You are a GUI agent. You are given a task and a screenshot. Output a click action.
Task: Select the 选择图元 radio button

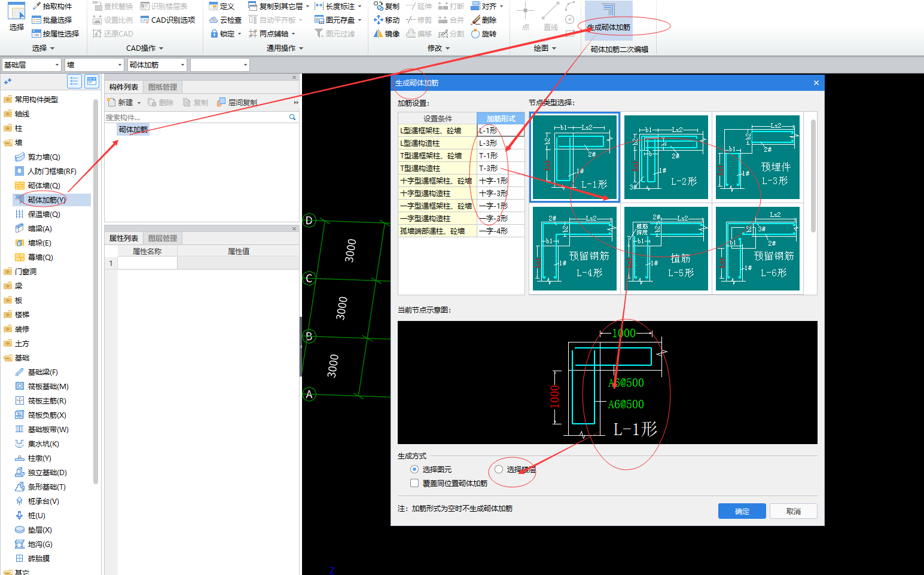point(414,469)
